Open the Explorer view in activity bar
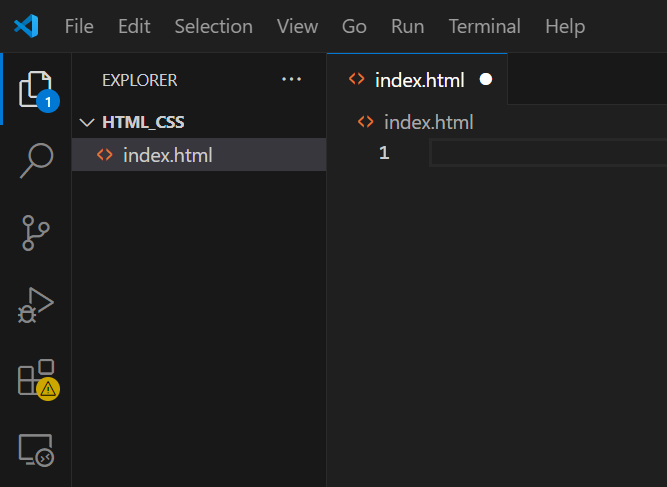 pyautogui.click(x=36, y=89)
